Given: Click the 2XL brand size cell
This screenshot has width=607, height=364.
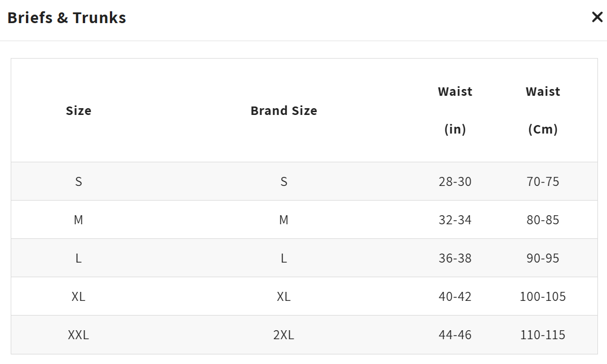Looking at the screenshot, I should click(283, 335).
